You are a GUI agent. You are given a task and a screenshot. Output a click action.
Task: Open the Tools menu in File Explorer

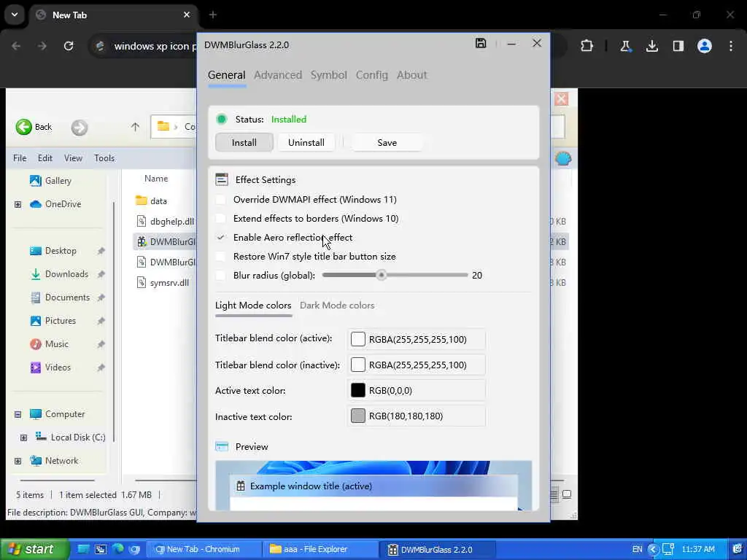(104, 158)
